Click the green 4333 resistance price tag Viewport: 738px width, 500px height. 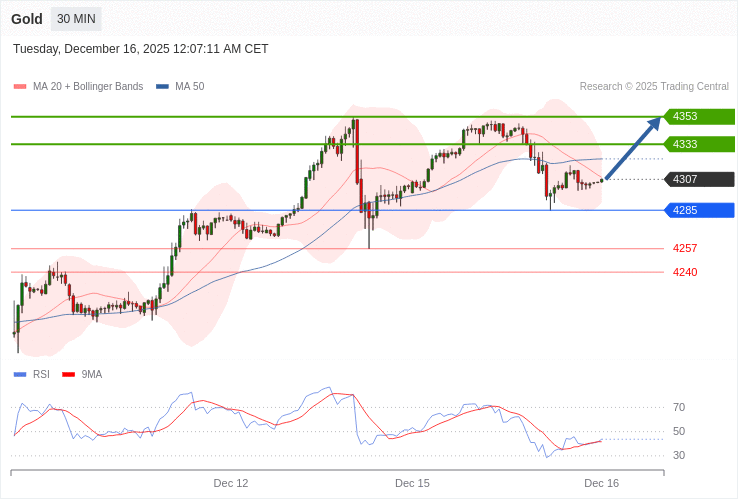tap(699, 144)
